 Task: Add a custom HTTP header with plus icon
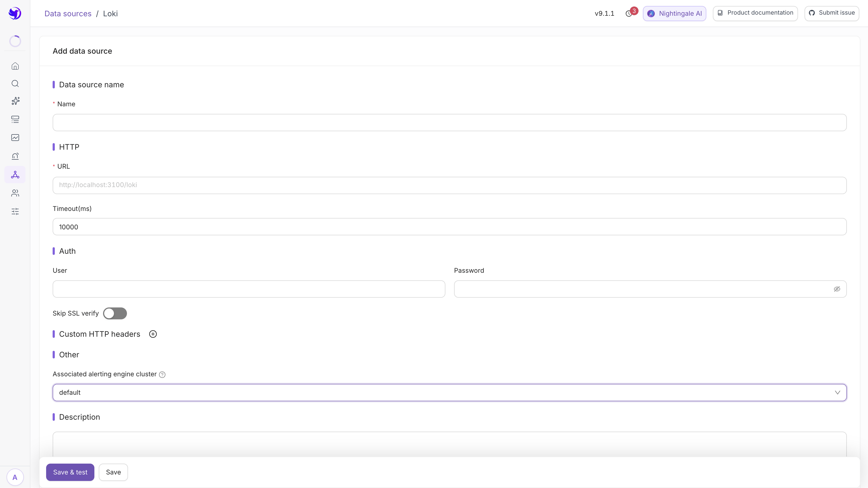(x=153, y=334)
